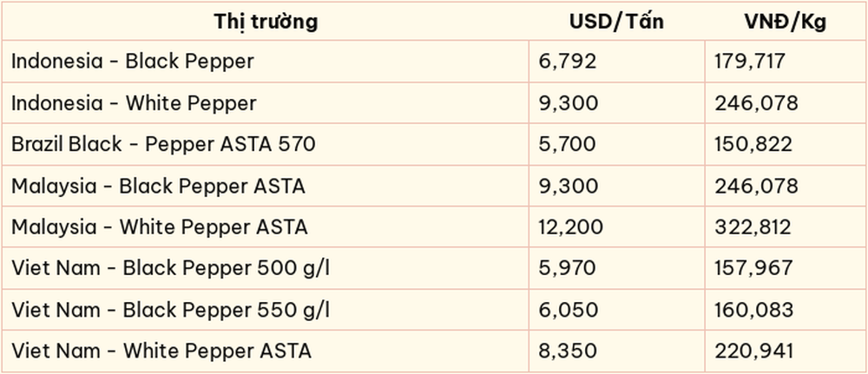The image size is (868, 374).
Task: Click the 220,941 VNĐ value cell
Action: click(785, 351)
